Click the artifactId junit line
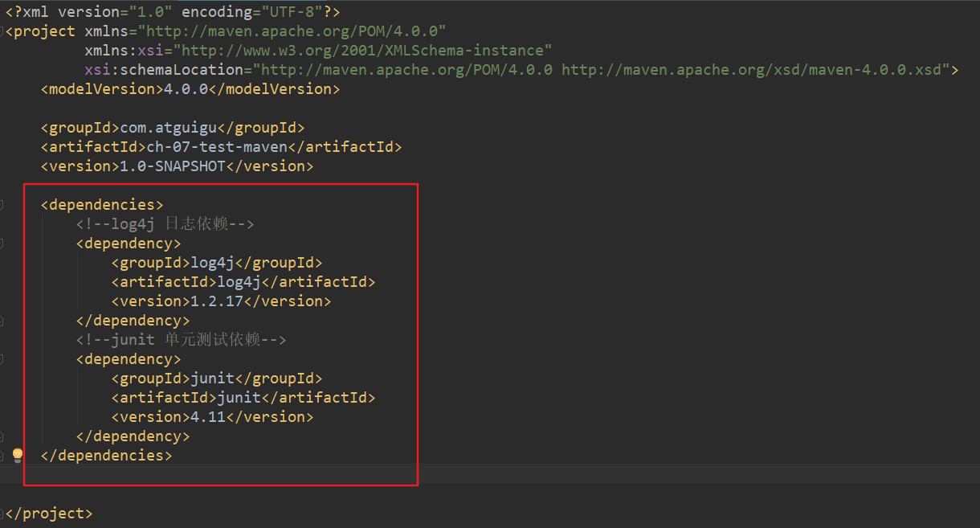Viewport: 980px width, 528px height. point(243,398)
